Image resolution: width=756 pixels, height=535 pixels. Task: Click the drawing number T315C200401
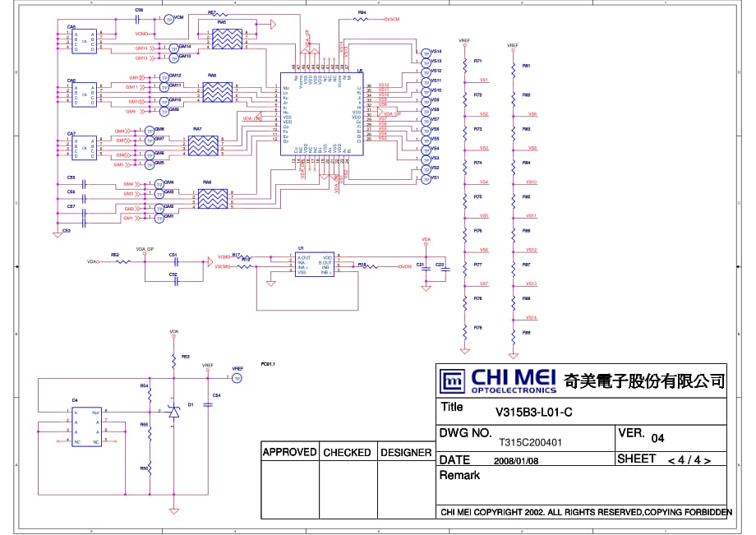[531, 441]
